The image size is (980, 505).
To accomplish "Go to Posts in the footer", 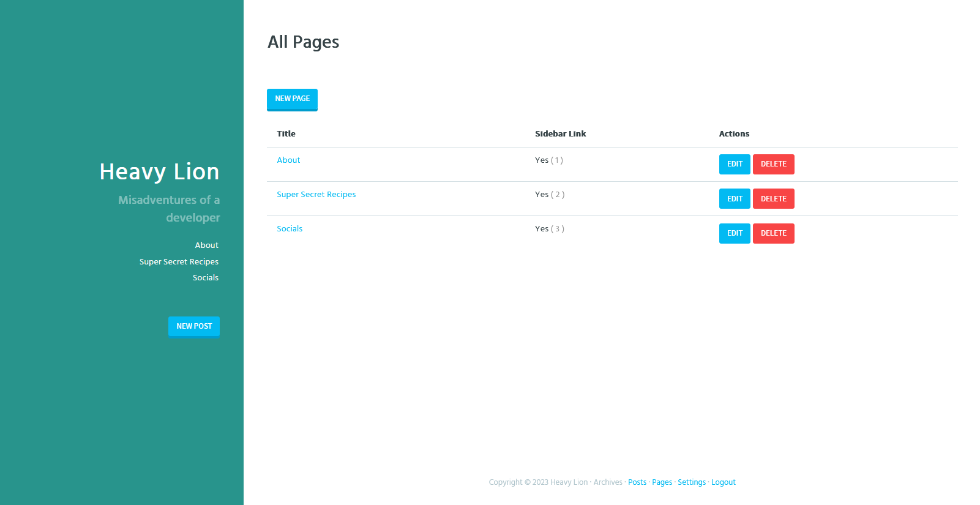I will [637, 482].
